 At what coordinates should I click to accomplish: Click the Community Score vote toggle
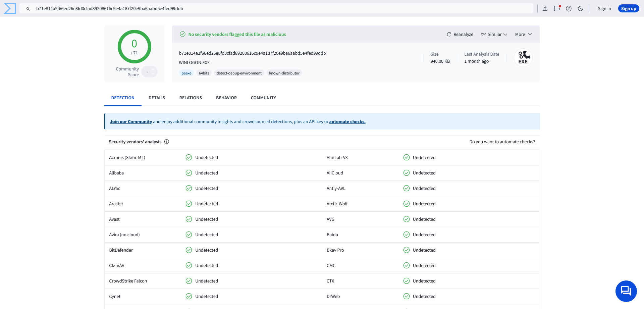149,72
